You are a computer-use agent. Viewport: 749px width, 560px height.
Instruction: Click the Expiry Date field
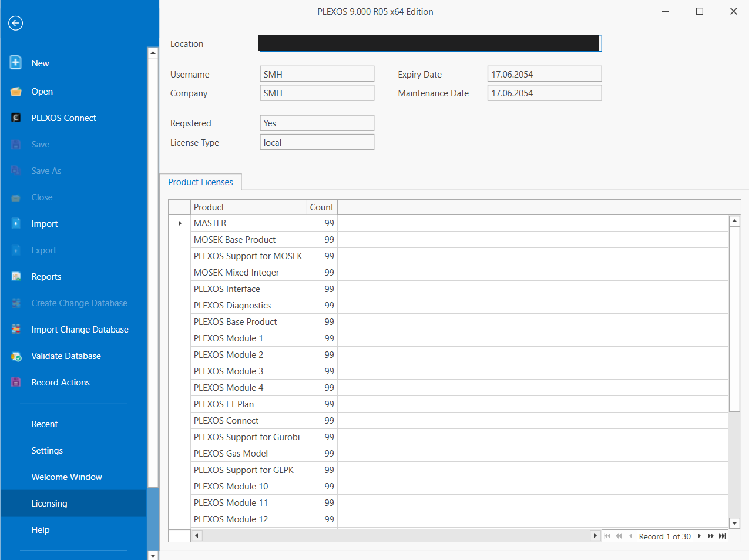(x=544, y=73)
